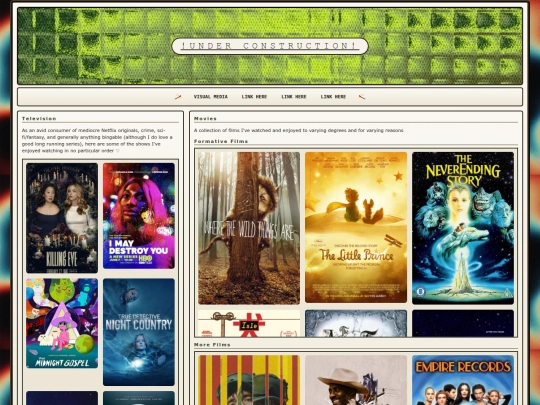The width and height of the screenshot is (540, 405).
Task: Click the Movies section heading
Action: (x=205, y=118)
